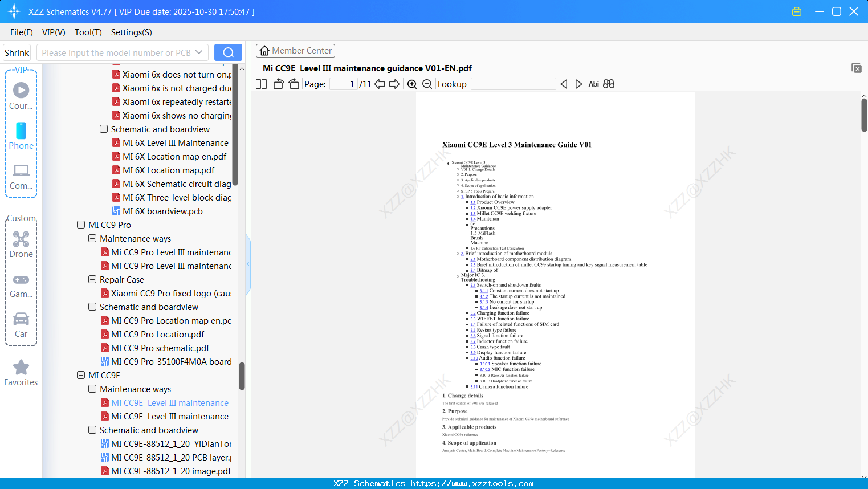Screen dimensions: 868x489
Task: Collapse the MI CC9E tree node
Action: pos(81,375)
